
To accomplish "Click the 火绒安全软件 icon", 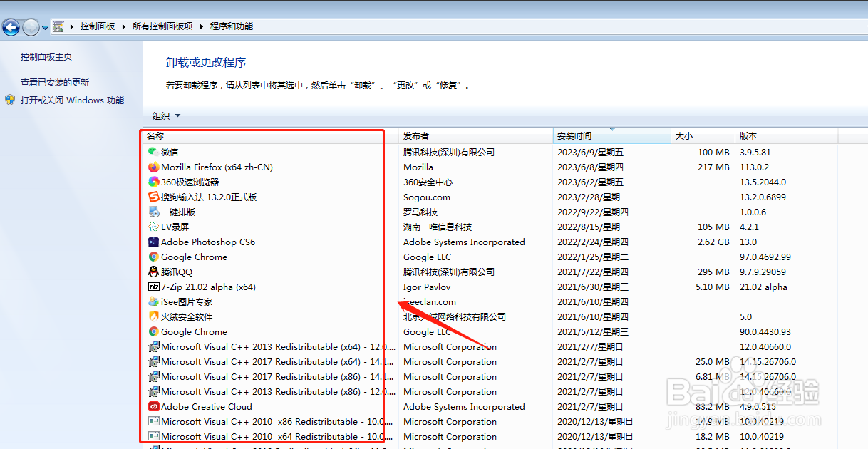I will 153,316.
